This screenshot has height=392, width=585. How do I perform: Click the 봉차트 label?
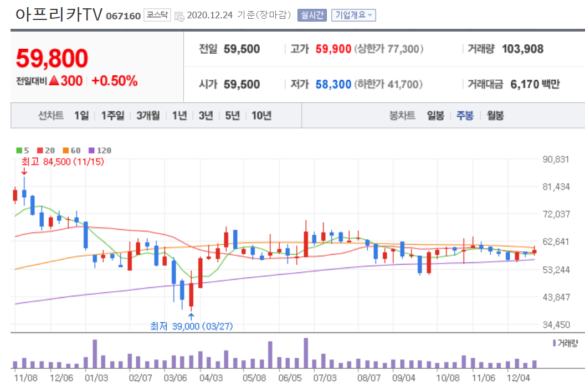[x=402, y=116]
